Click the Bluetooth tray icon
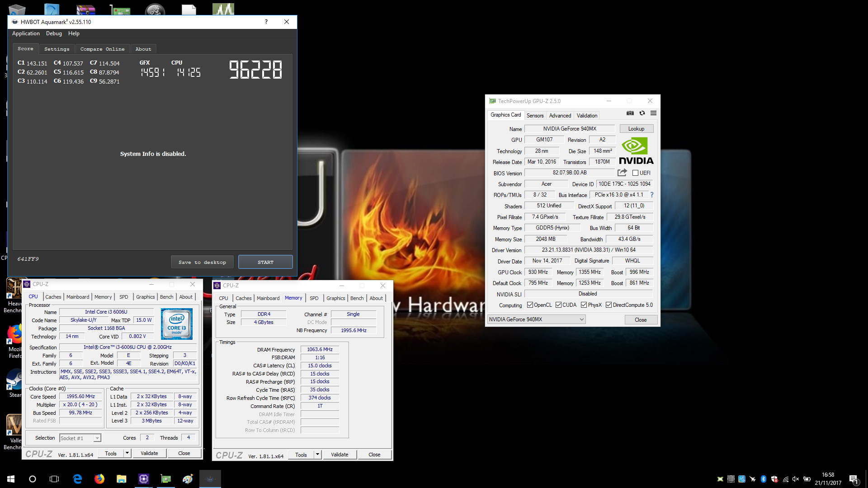The height and width of the screenshot is (488, 868). 764,479
